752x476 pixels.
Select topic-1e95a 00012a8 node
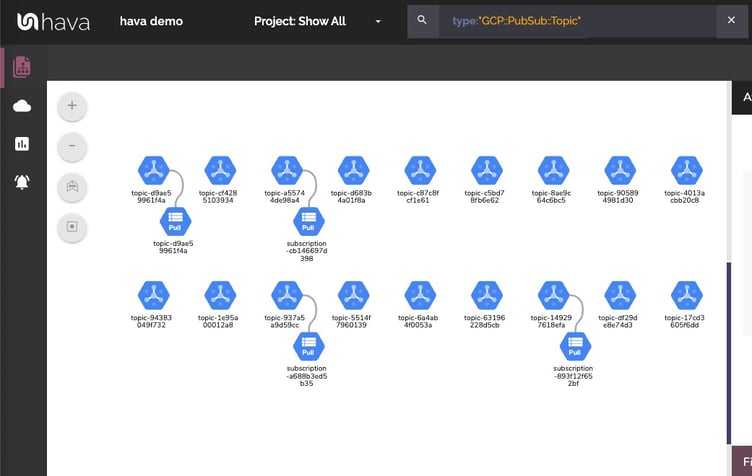coord(220,295)
